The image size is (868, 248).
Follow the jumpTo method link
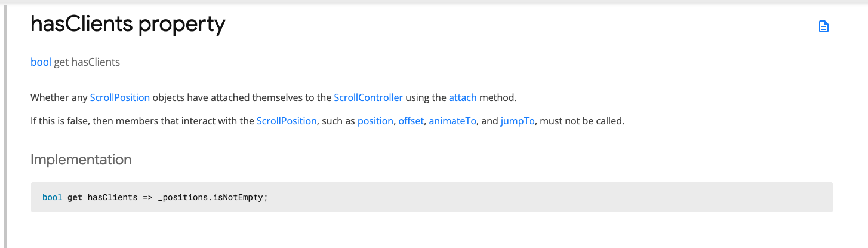click(518, 121)
